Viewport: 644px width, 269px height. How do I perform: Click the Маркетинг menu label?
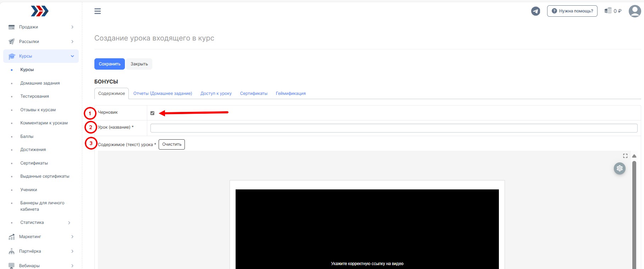[30, 237]
